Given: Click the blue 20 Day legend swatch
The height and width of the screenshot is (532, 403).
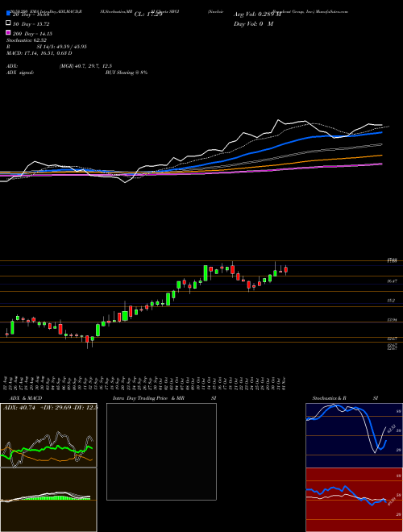Looking at the screenshot, I should [x=8, y=14].
